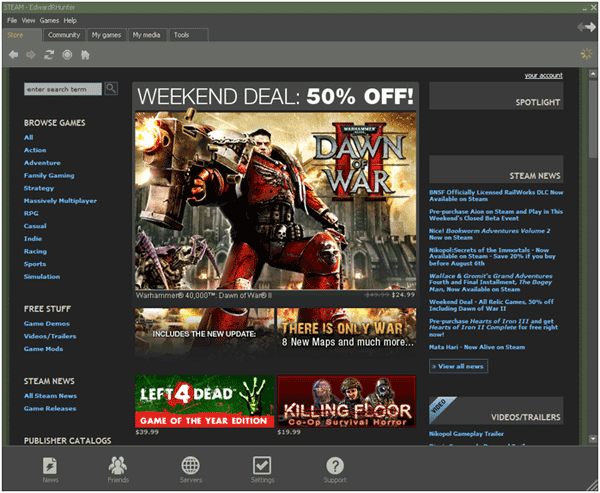600x493 pixels.
Task: Open Dawn of War II weekend deal banner
Action: click(276, 201)
